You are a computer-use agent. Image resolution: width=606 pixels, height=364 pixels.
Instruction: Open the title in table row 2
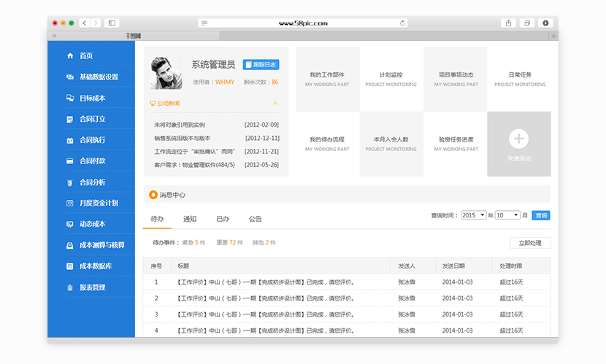coord(265,298)
